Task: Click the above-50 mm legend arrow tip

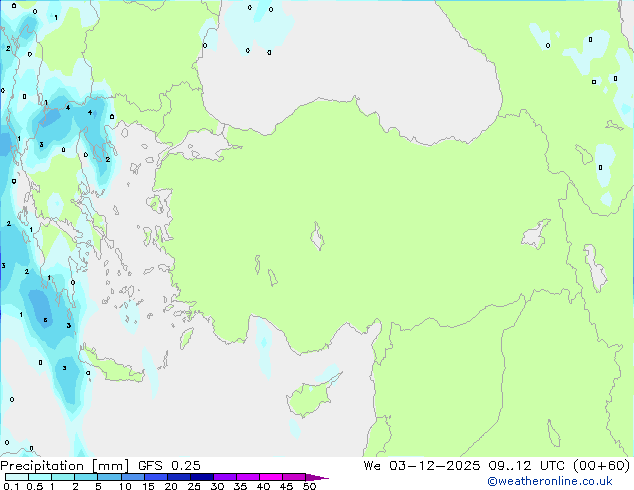Action: [317, 477]
